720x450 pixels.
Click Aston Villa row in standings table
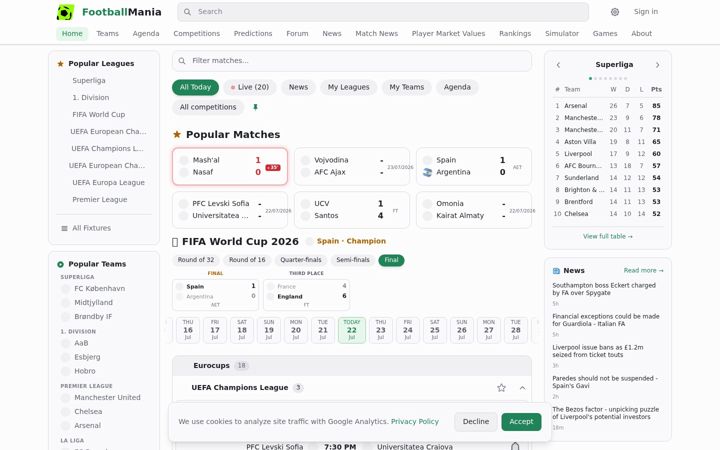(608, 142)
